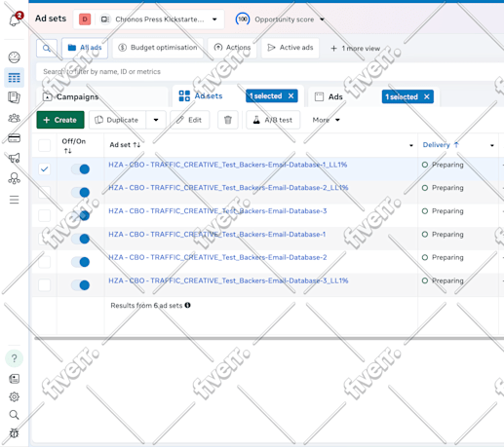Open the Duplicate options dropdown arrow
Viewport: 504px width, 447px height.
pyautogui.click(x=156, y=120)
